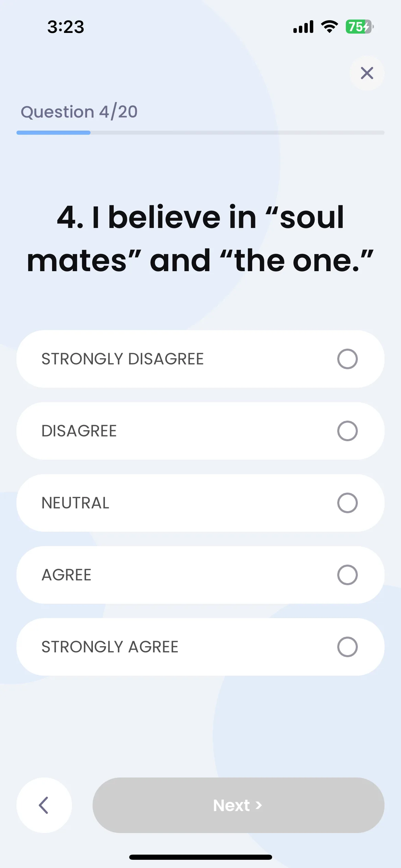Choose the DISAGREE answer label
The width and height of the screenshot is (401, 868).
[x=79, y=431]
